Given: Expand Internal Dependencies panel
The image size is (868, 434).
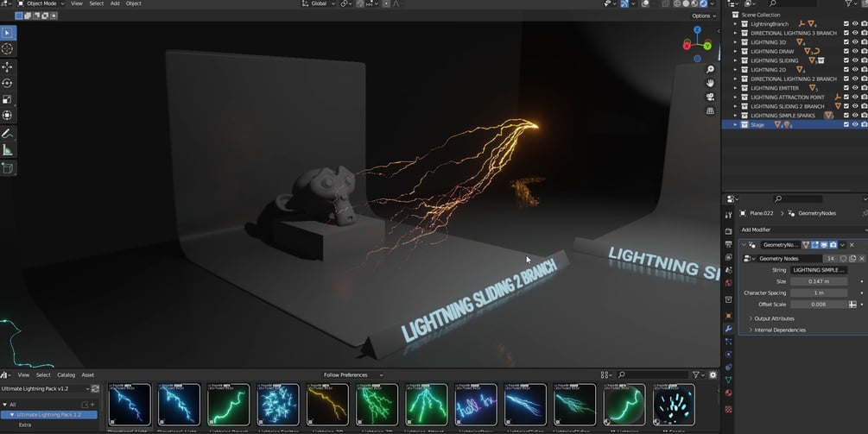Looking at the screenshot, I should click(777, 330).
